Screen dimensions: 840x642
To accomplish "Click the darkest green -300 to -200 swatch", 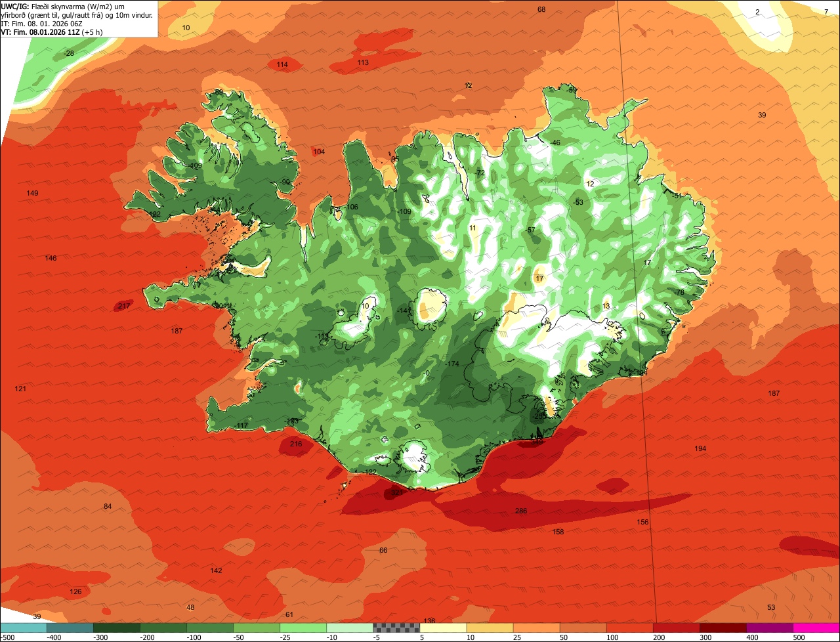I will (117, 628).
